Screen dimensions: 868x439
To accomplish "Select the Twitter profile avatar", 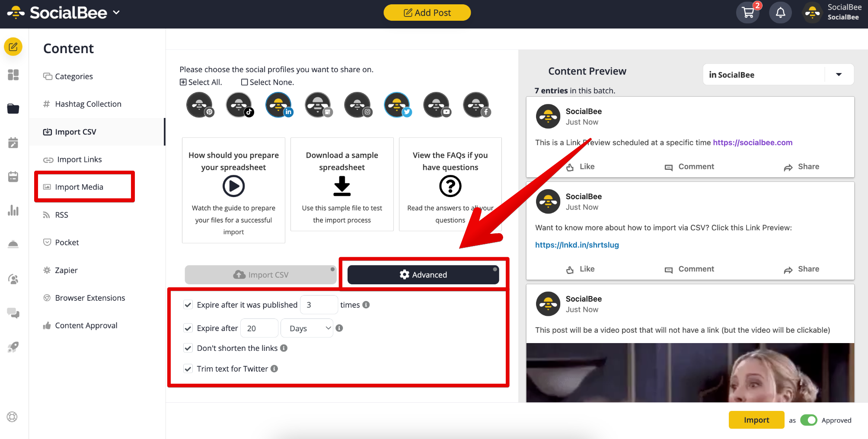I will (x=397, y=105).
